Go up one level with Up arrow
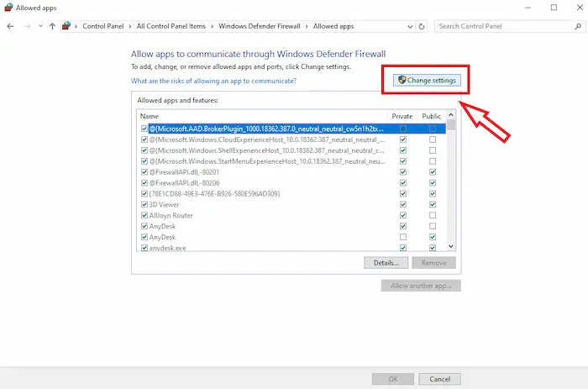This screenshot has width=588, height=389. click(52, 26)
